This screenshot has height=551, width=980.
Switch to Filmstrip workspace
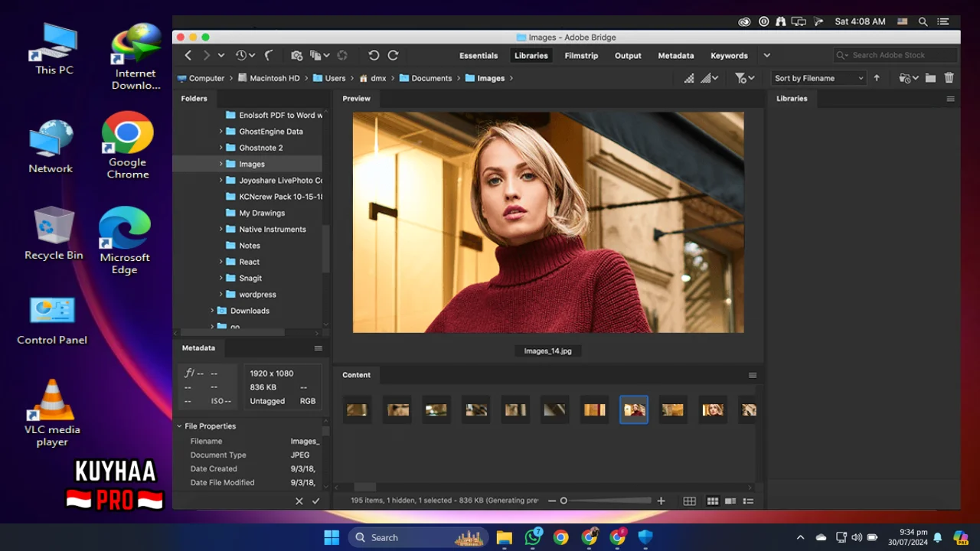(581, 55)
